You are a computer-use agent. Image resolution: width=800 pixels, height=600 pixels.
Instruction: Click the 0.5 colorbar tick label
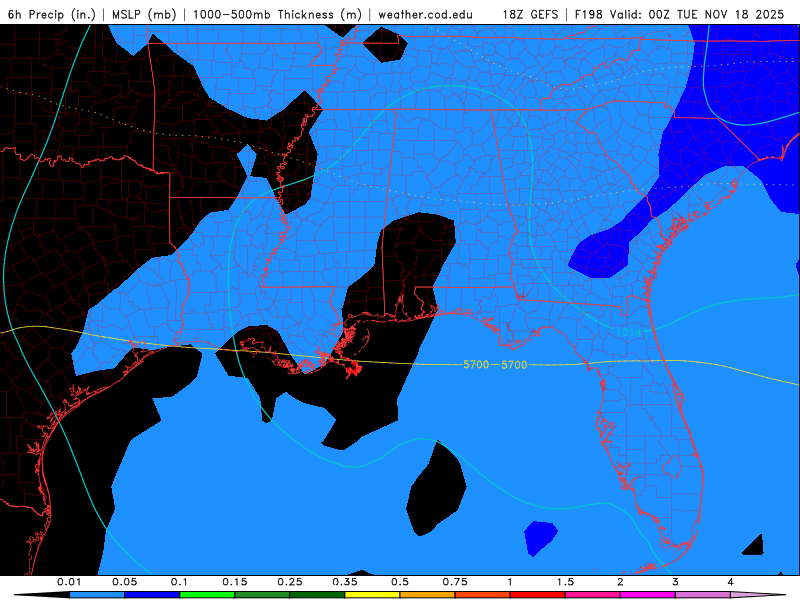(x=400, y=582)
